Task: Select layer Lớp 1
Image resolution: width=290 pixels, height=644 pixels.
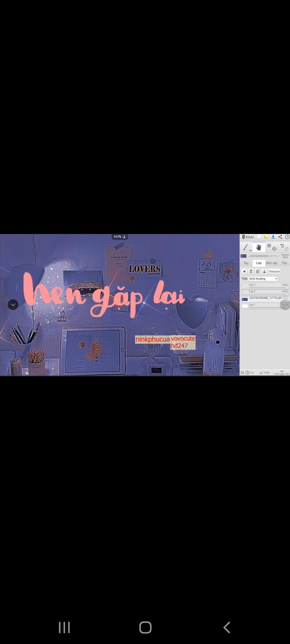Action: (265, 306)
